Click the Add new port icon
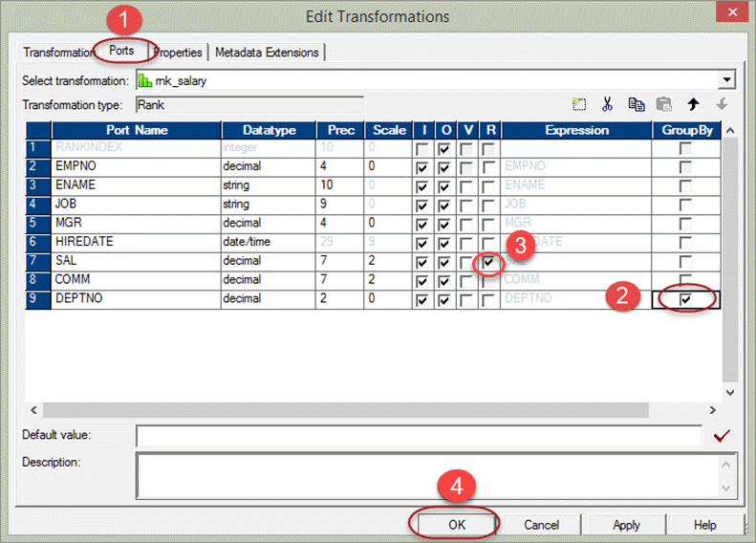Image resolution: width=756 pixels, height=543 pixels. 579,104
